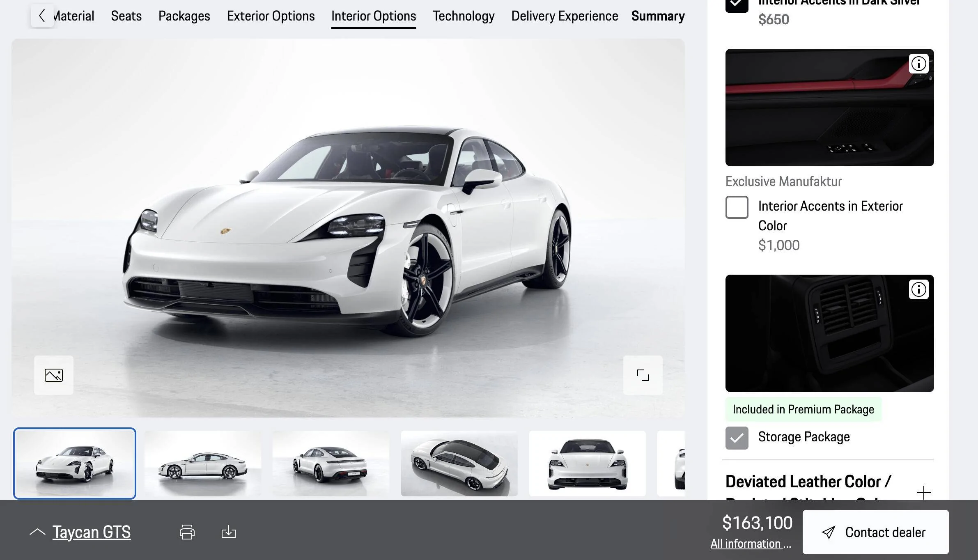Click the Exclusive Manufaktur label
The image size is (978, 560).
pos(783,181)
